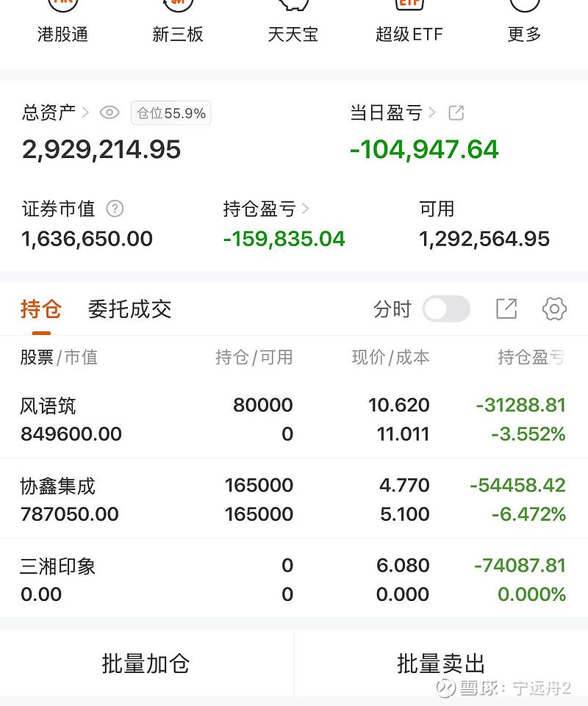The width and height of the screenshot is (588, 706).
Task: Switch to the 委托成交 tab
Action: coord(129,309)
